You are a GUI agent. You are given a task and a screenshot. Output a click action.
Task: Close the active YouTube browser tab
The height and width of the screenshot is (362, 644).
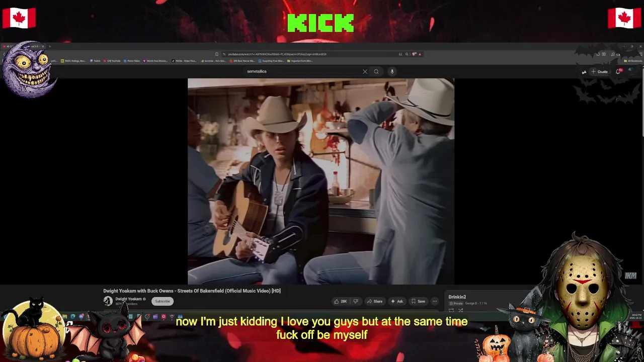[43, 46]
